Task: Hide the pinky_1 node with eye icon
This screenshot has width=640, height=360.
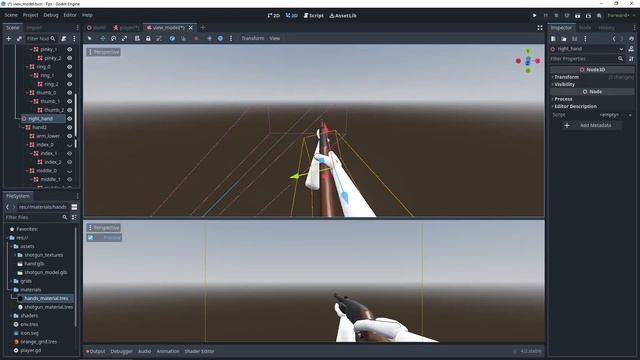Action: tap(69, 49)
